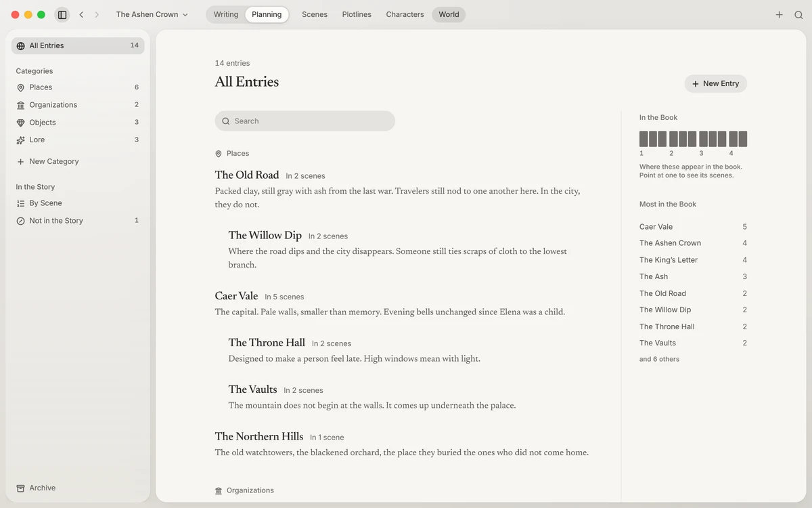Select the Lore category row
The width and height of the screenshot is (812, 508).
[78, 140]
